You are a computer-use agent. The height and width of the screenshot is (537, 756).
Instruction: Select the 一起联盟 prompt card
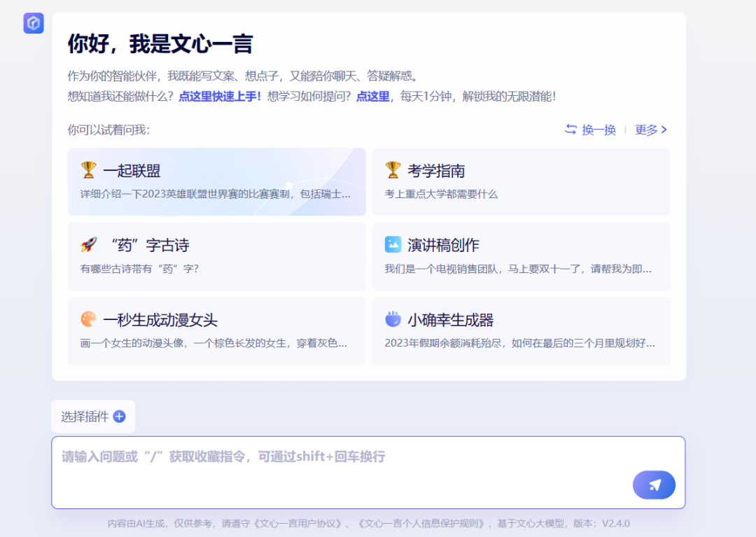coord(217,182)
